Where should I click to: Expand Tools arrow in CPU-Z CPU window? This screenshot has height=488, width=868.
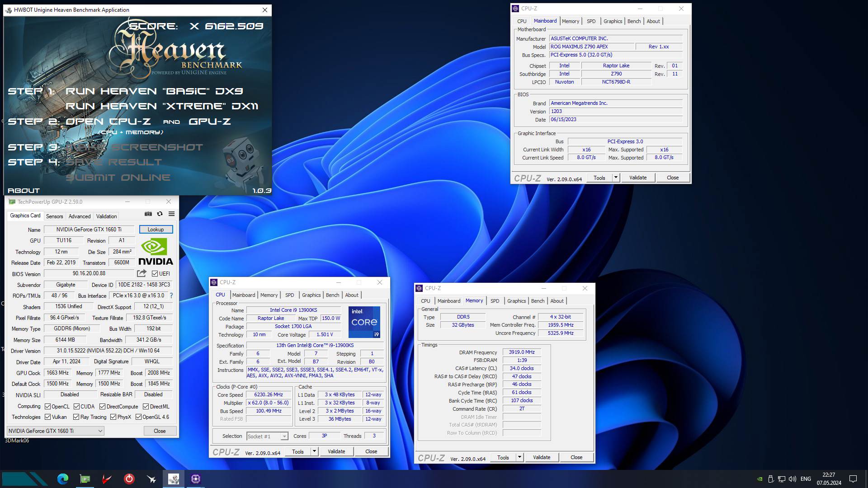tap(314, 451)
